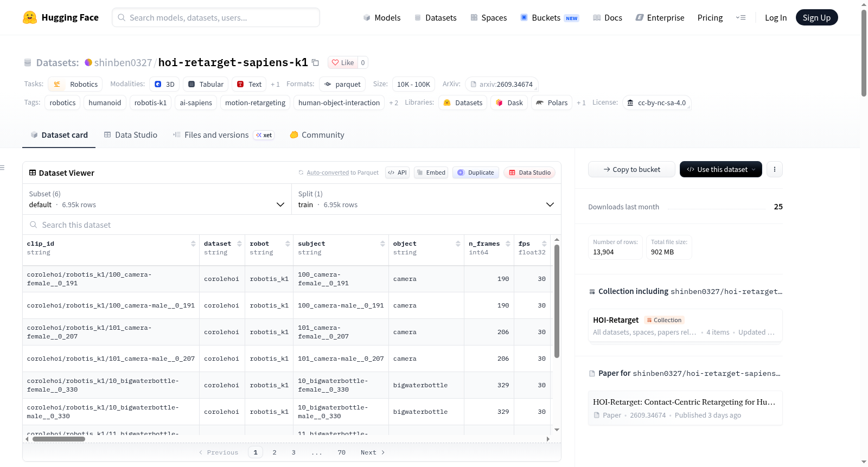
Task: Copy dataset name with the copy icon
Action: click(x=315, y=62)
